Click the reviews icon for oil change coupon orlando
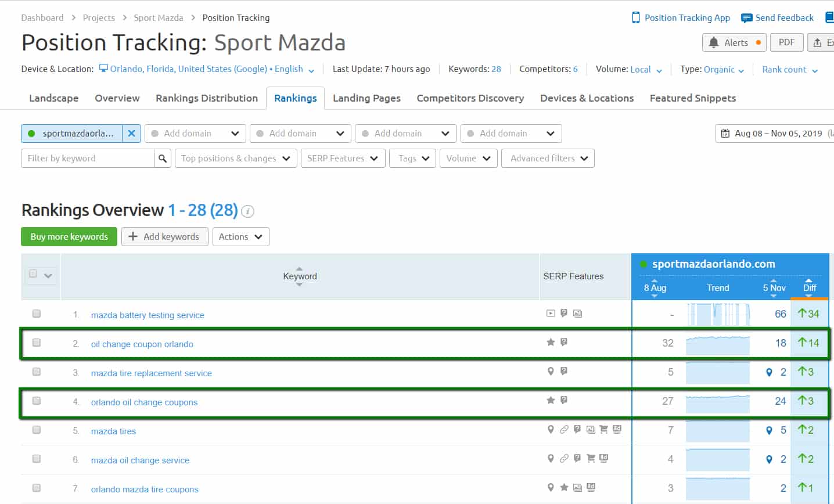Screen dimensions: 834x504 click(564, 343)
